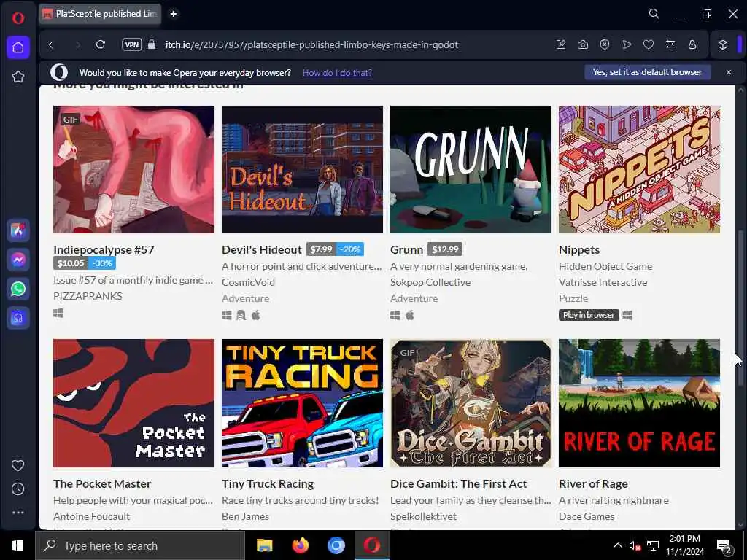Select the PlatSceptile published tab
The height and width of the screenshot is (560, 747).
pos(100,14)
